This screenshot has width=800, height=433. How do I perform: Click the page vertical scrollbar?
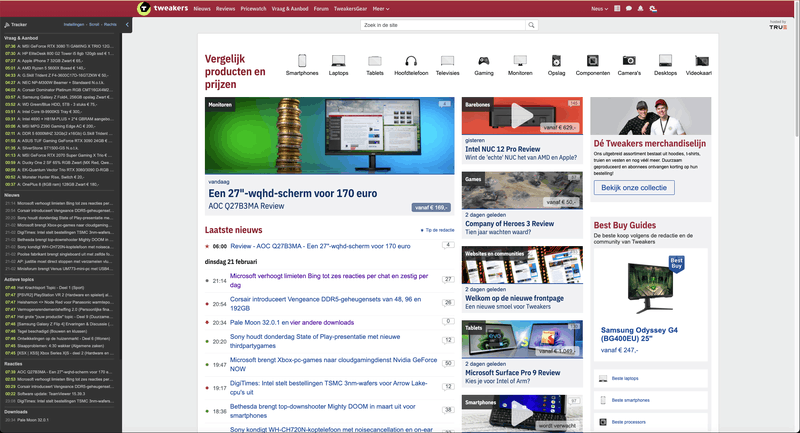click(x=796, y=69)
